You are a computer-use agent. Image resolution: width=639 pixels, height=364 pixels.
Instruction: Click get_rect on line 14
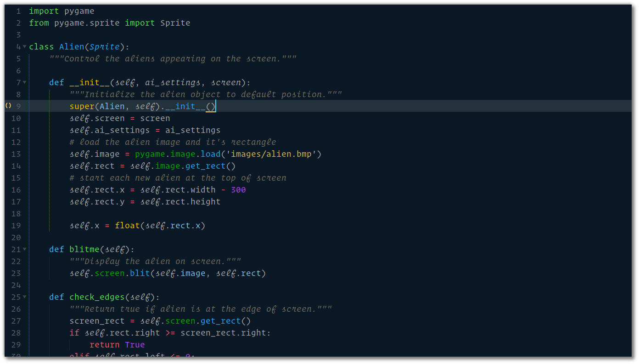(206, 166)
